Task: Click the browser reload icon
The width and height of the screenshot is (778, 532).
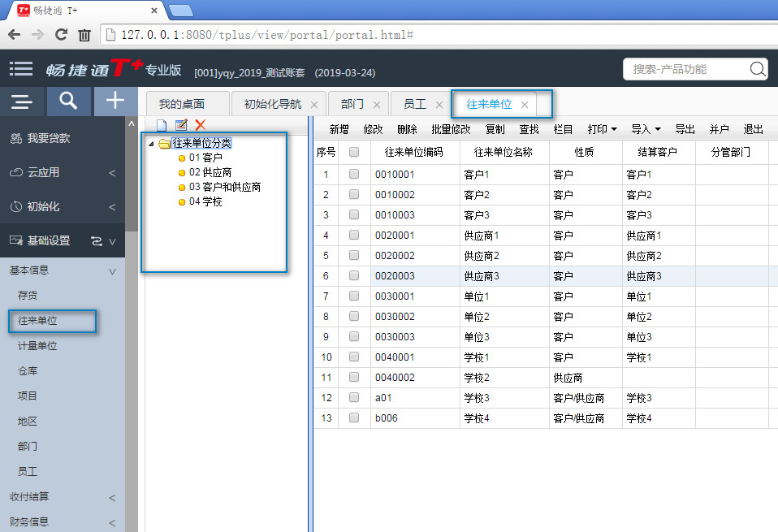Action: pos(61,35)
